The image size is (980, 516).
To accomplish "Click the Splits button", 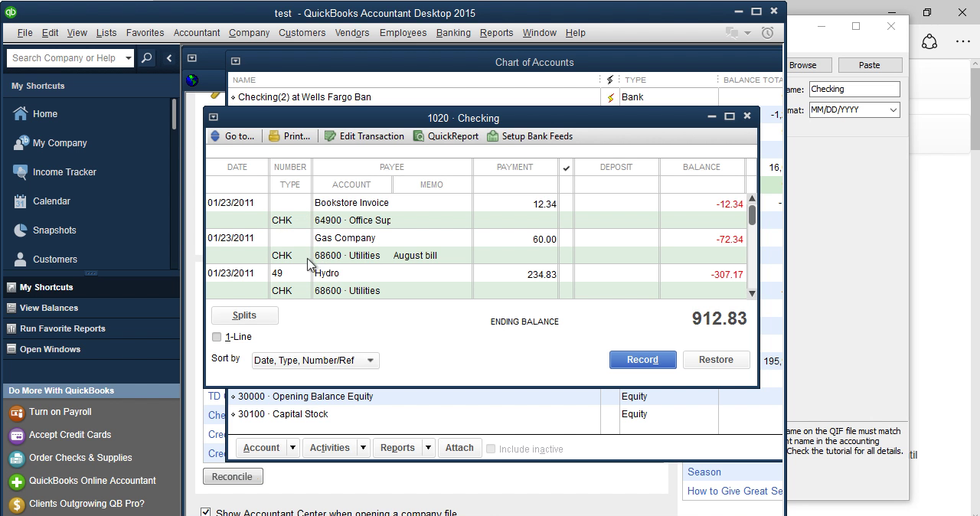I will (x=244, y=315).
